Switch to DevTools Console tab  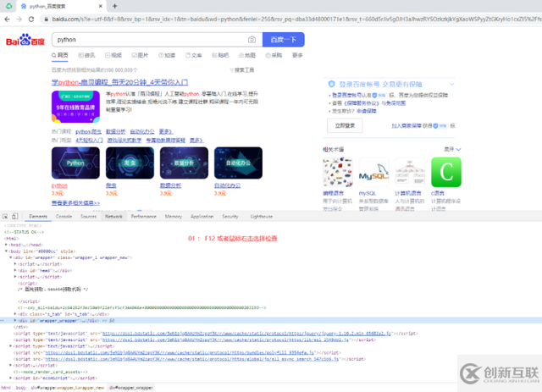pos(64,217)
